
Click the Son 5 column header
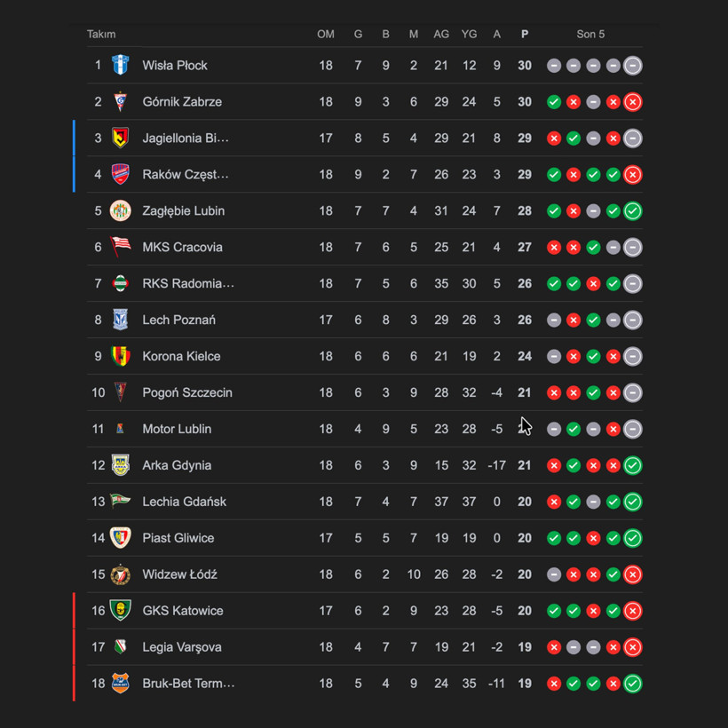point(590,34)
